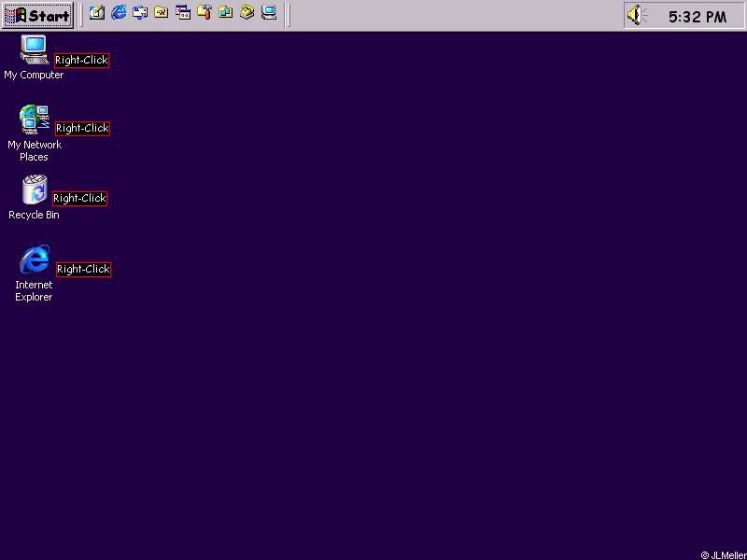
Task: Click the "Recycle Bin" label text
Action: click(x=34, y=215)
